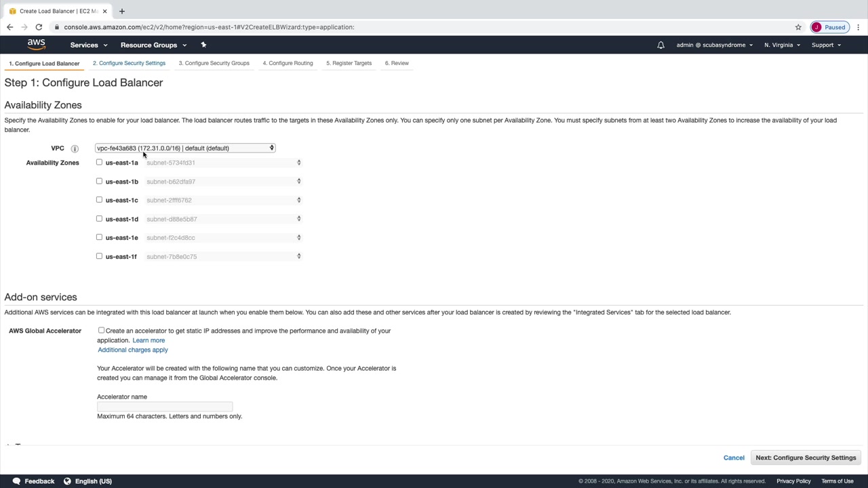Expand subnet list for us-east-1d

(223, 219)
